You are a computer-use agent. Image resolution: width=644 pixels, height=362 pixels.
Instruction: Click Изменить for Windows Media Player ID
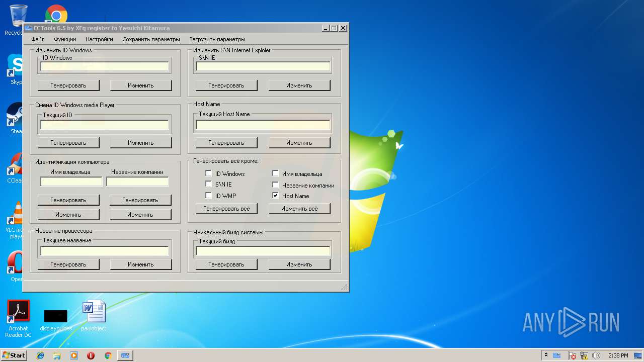pos(141,143)
